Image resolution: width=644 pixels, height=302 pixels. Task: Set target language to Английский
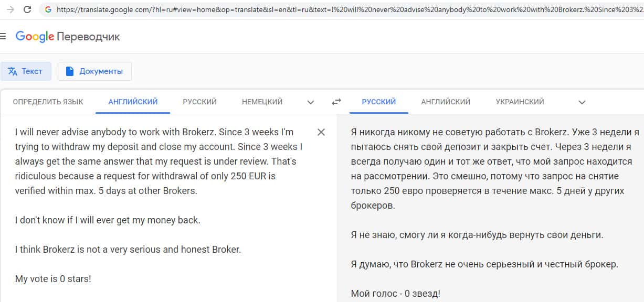click(x=446, y=102)
